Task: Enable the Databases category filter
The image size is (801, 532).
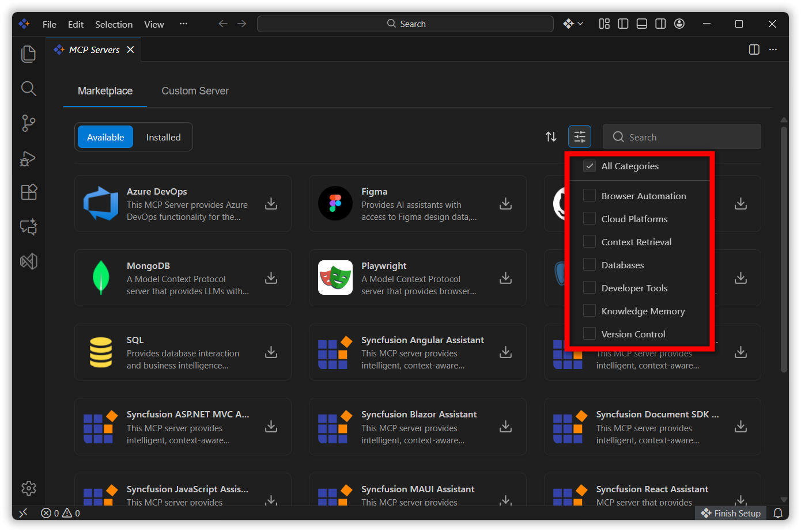Action: (x=589, y=265)
